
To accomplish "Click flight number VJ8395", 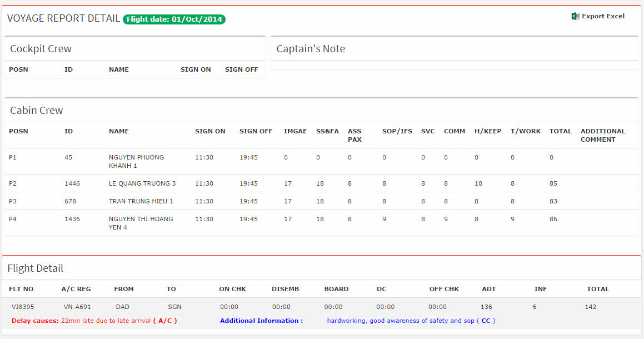I will pyautogui.click(x=23, y=307).
